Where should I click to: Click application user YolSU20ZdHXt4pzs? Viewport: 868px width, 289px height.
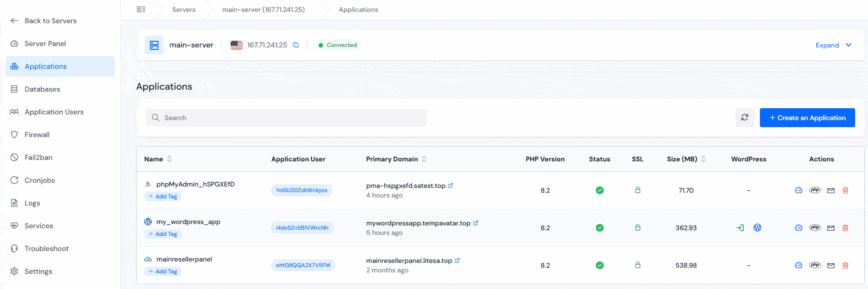pyautogui.click(x=302, y=190)
